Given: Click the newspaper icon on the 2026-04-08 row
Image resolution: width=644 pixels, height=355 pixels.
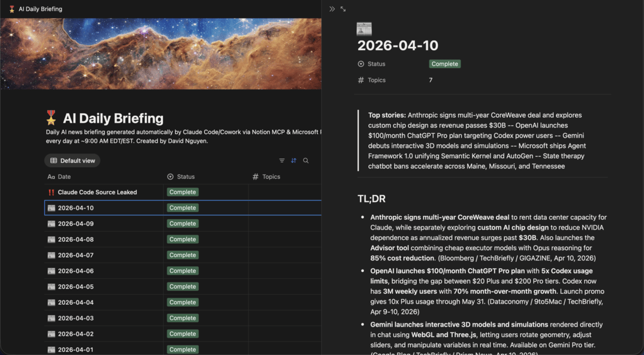Looking at the screenshot, I should [x=52, y=239].
